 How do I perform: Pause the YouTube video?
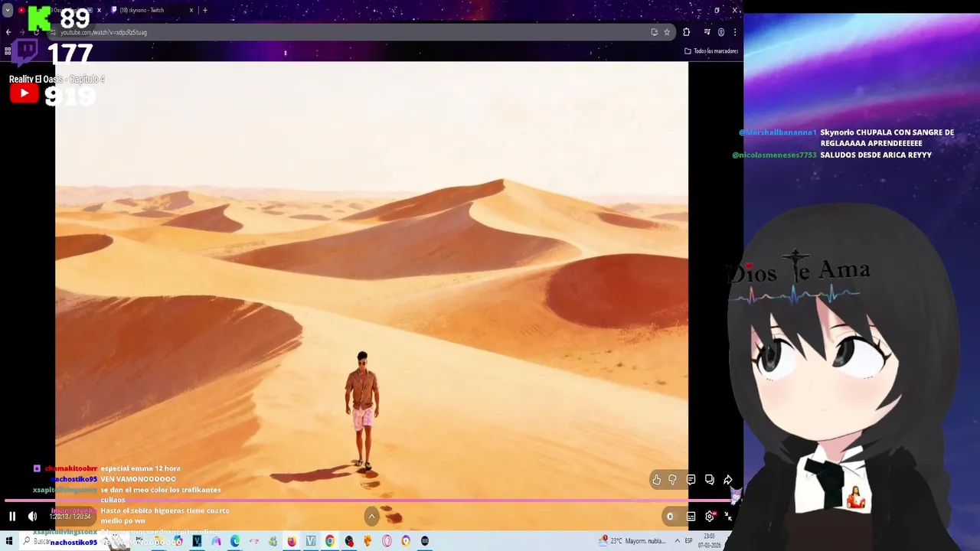12,517
